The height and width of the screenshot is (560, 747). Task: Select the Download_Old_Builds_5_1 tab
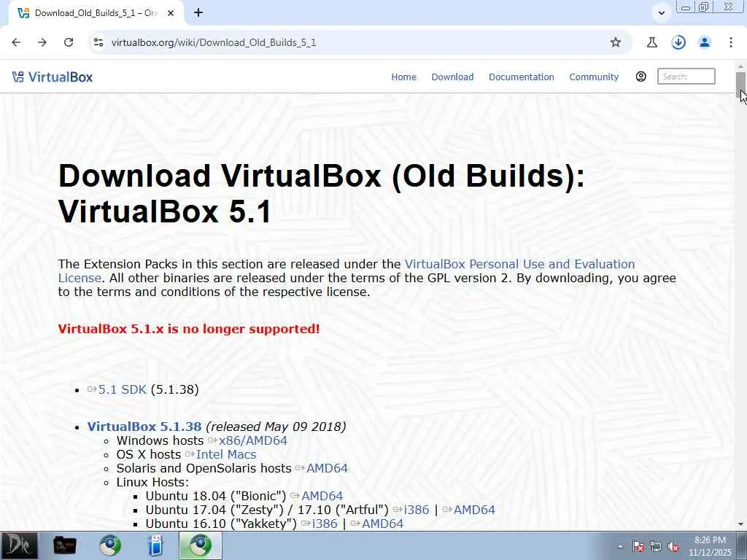(x=96, y=13)
